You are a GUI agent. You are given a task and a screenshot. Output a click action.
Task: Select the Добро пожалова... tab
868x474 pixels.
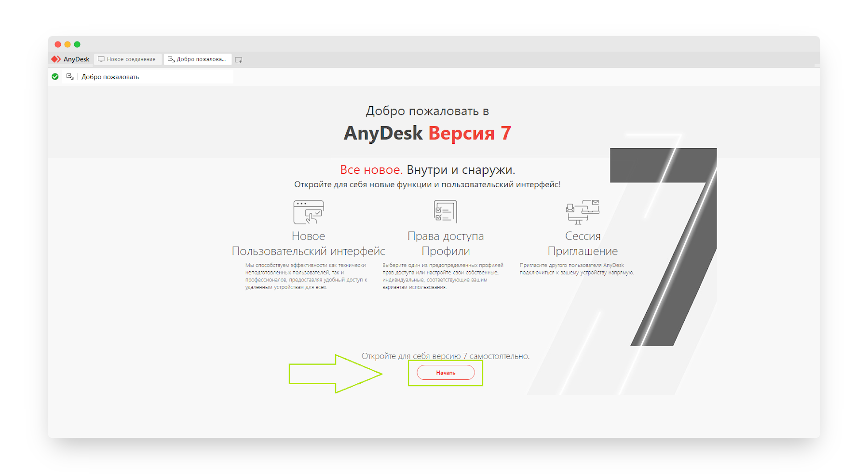click(x=198, y=59)
